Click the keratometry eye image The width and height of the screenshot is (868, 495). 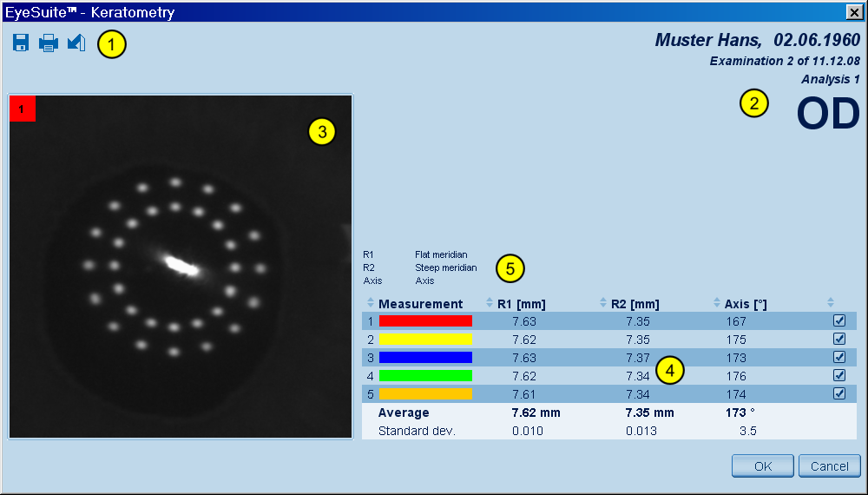181,266
